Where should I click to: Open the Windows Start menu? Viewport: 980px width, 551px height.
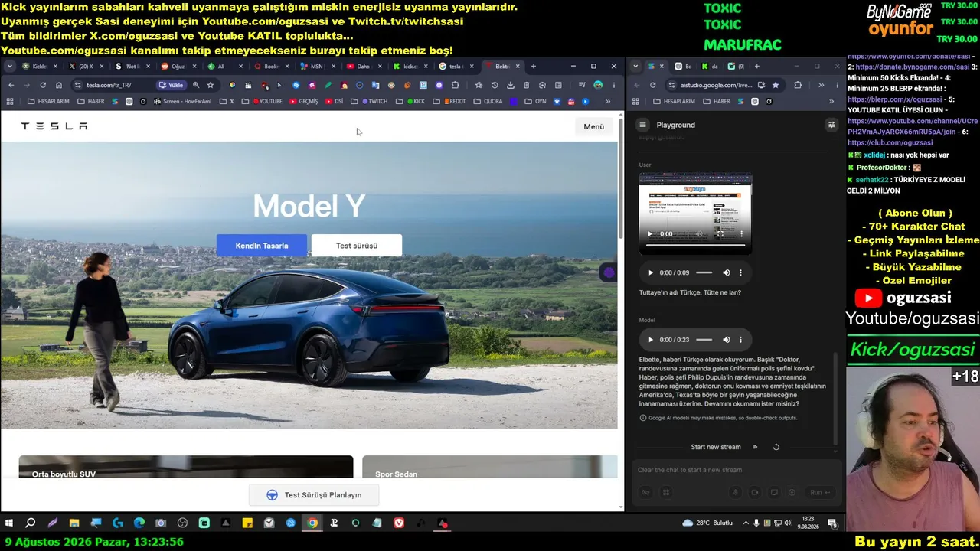tap(9, 523)
